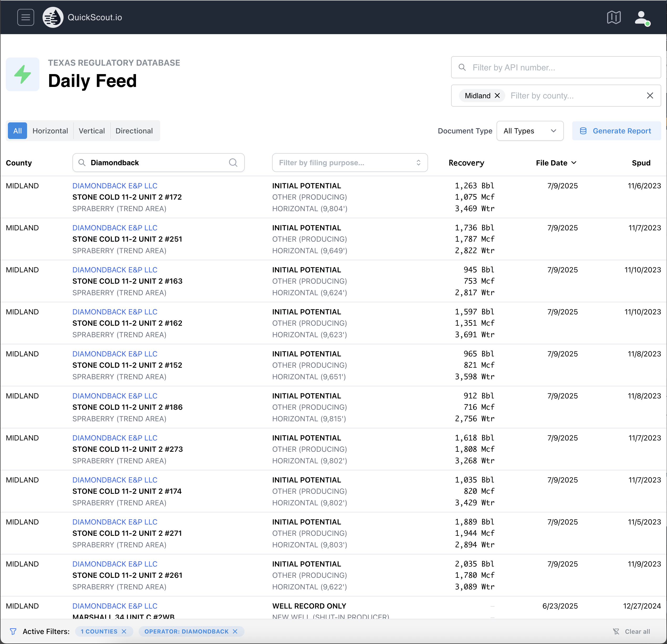Click spud date 11/6/2023
Screen dimensions: 667x644
(x=644, y=186)
